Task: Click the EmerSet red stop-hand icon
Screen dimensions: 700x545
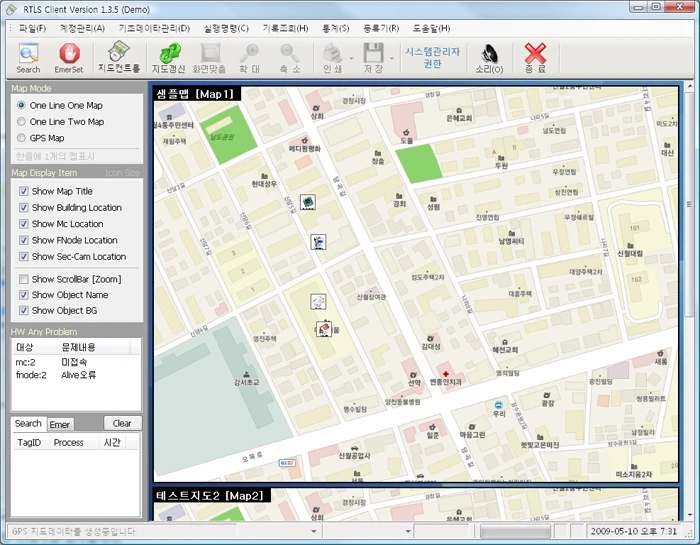Action: pyautogui.click(x=69, y=58)
